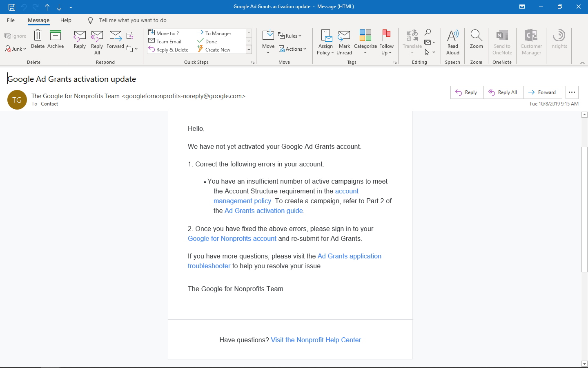
Task: Click the Reply with Meeting icon
Action: tap(130, 36)
